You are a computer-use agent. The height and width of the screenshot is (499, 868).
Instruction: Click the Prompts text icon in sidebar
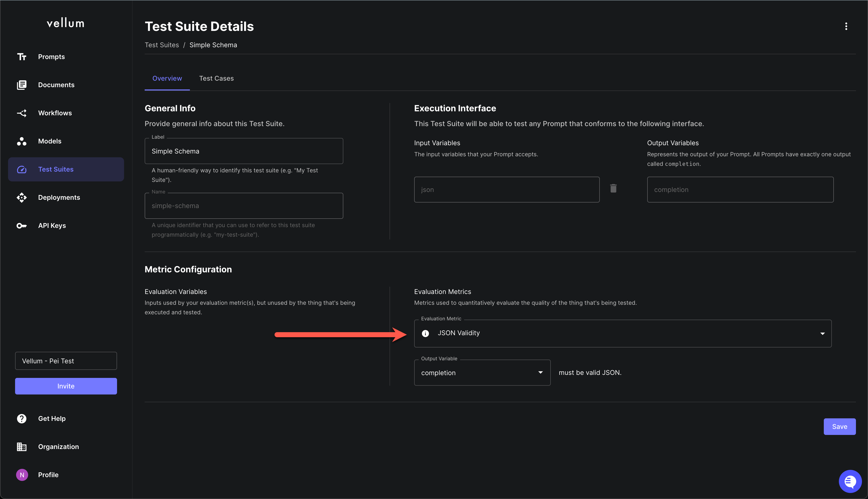(22, 57)
